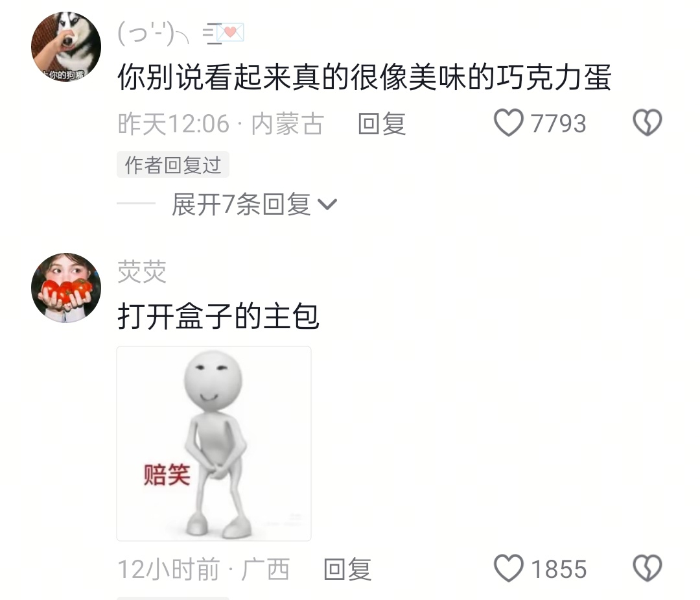Select the comment text about 巧克力蛋

364,77
